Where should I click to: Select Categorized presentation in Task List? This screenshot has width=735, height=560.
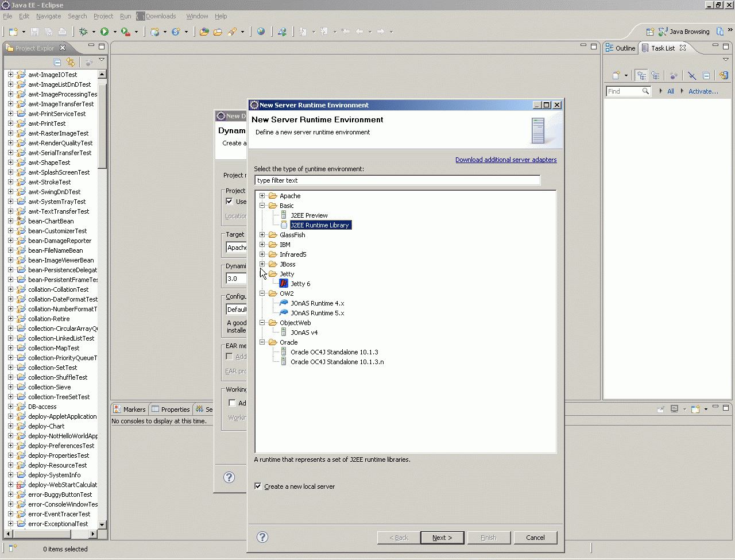click(x=641, y=75)
